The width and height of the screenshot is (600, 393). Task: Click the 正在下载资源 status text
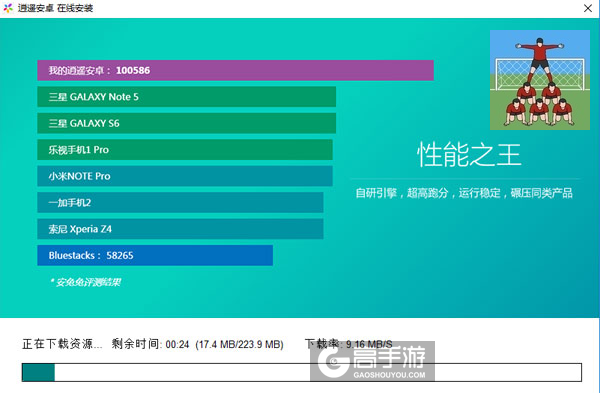62,344
